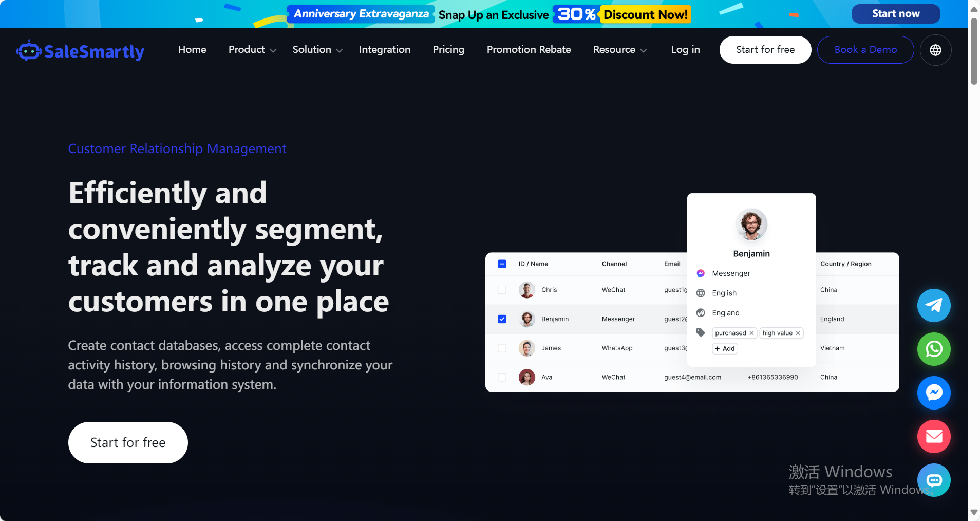Viewport: 980px width, 521px height.
Task: Click the Start now banner button
Action: 896,14
